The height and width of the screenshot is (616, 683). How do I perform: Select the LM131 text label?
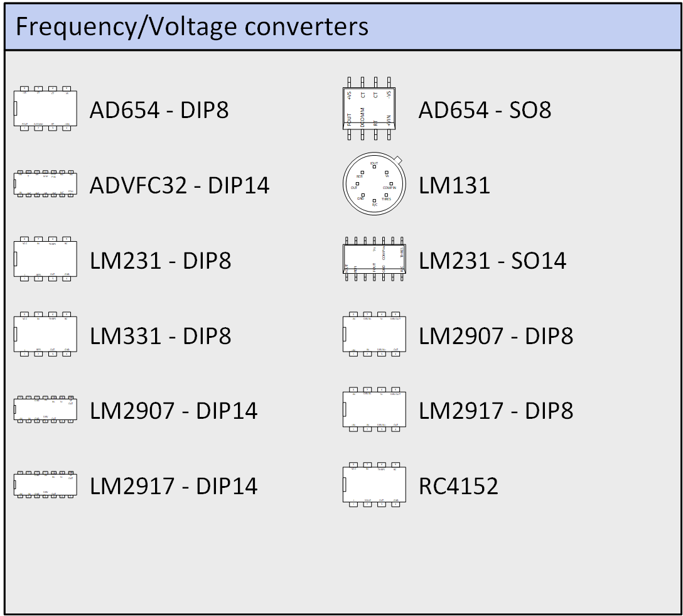pos(454,186)
